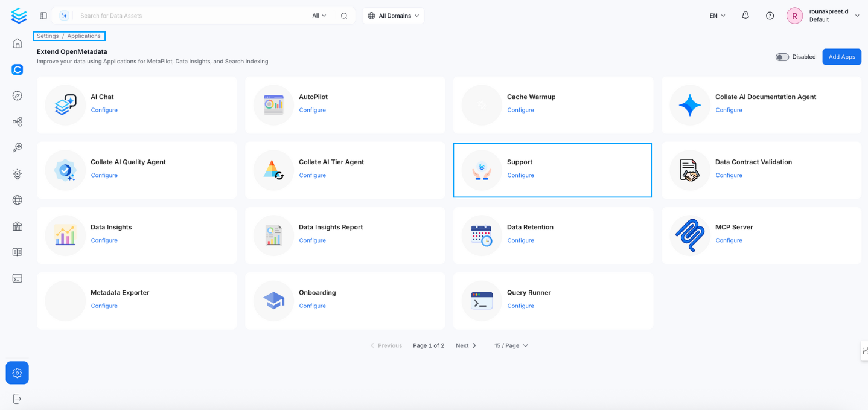The image size is (868, 410).
Task: Configure the Support application
Action: (x=520, y=175)
